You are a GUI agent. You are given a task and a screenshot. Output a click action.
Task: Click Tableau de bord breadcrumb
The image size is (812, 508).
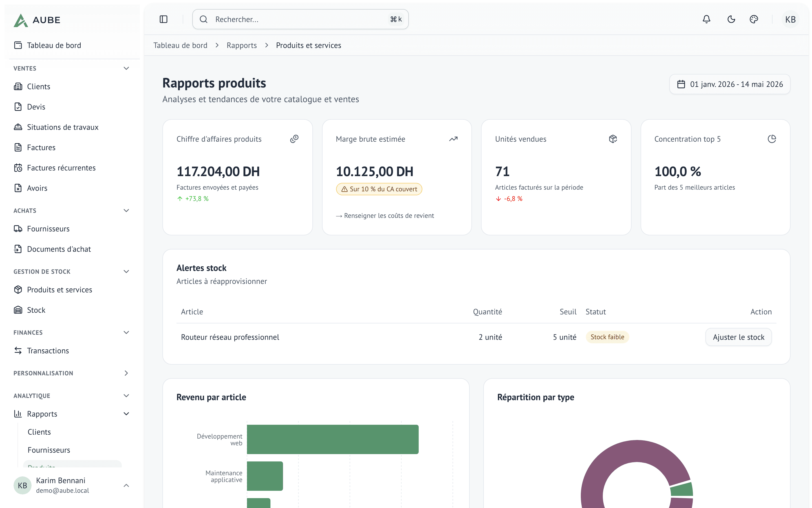[x=180, y=45]
